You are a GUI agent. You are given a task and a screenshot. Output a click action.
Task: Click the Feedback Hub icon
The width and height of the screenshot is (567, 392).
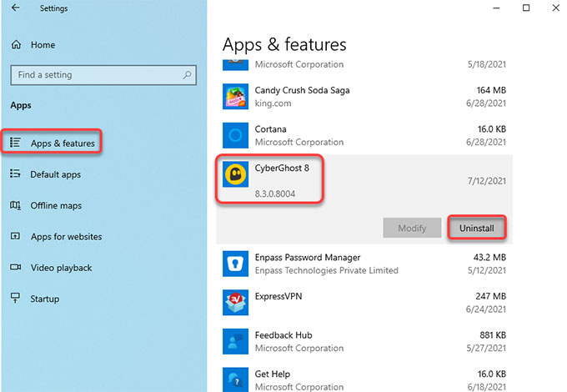point(235,341)
